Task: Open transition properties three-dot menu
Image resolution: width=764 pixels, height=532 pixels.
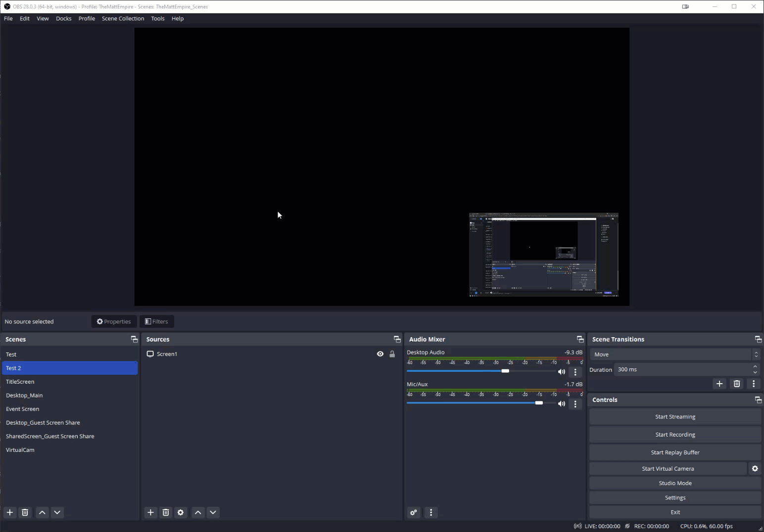Action: point(754,384)
